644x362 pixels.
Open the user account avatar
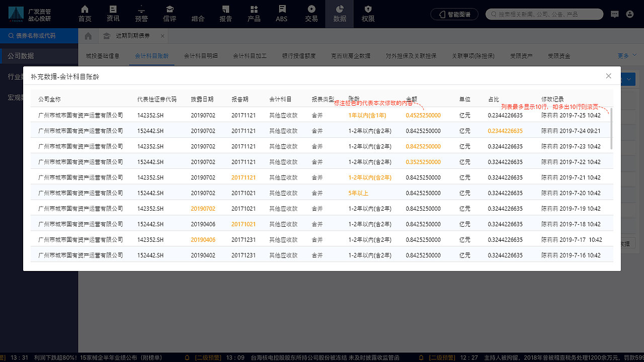(x=630, y=15)
